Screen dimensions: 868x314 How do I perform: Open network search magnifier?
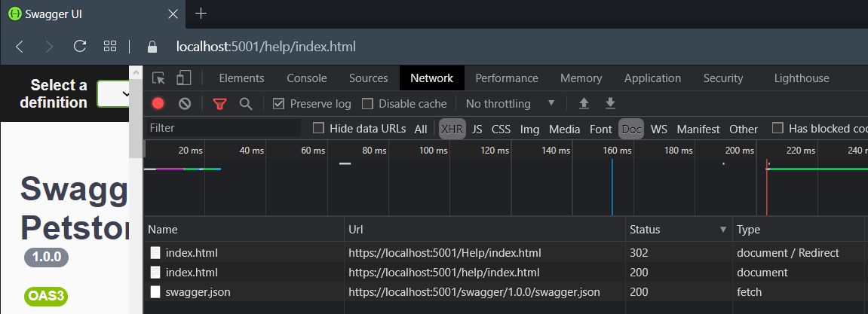246,103
